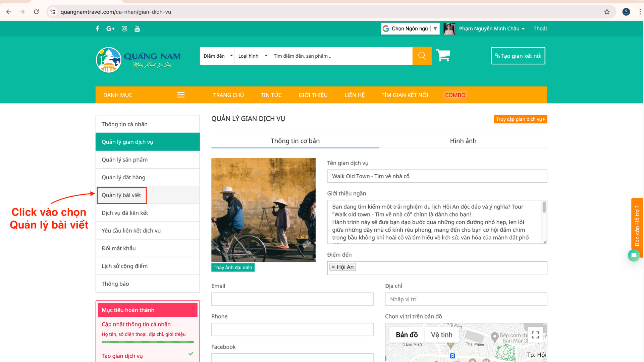Open the Facebook social icon
This screenshot has width=644, height=362.
97,28
